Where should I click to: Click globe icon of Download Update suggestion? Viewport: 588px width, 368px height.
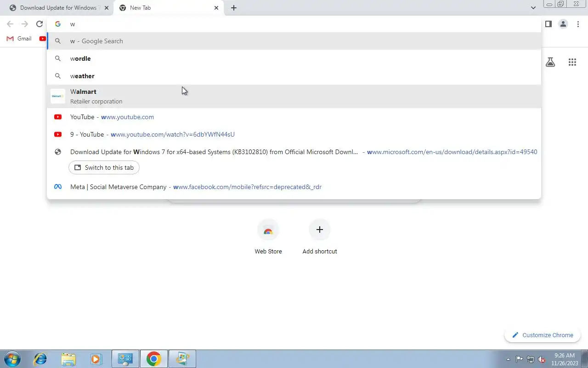click(x=58, y=152)
